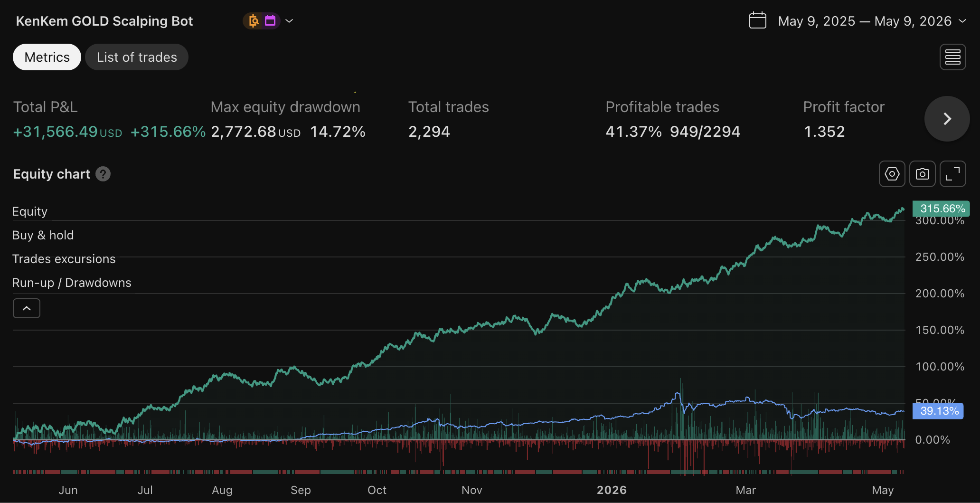Click the purple calendar icon beside title
This screenshot has width=980, height=503.
270,21
